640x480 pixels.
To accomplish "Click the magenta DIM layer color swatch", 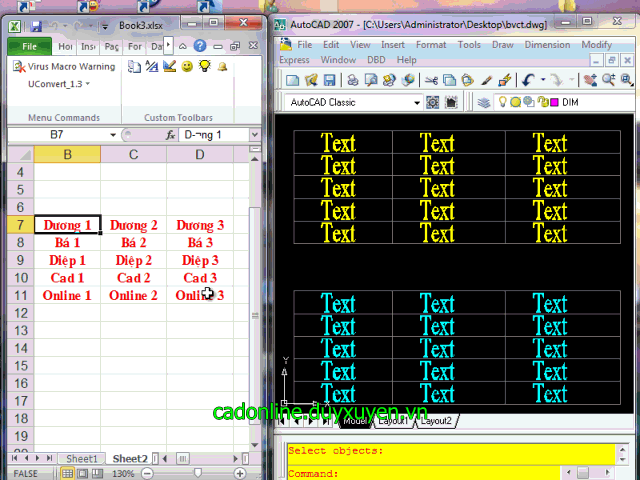I will click(553, 102).
